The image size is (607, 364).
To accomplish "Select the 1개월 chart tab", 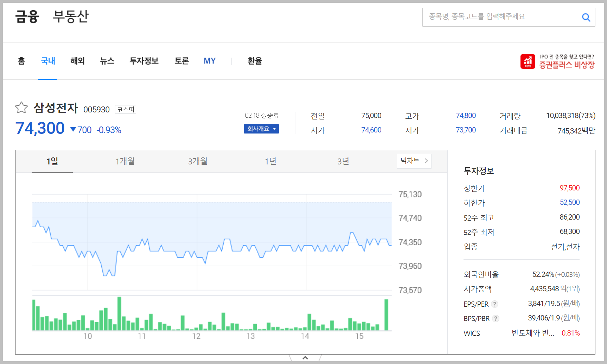I will coord(125,161).
